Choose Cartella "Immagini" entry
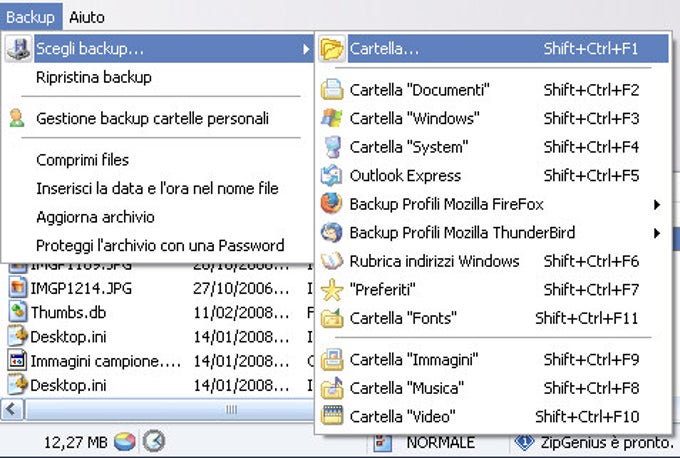The width and height of the screenshot is (680, 458). click(x=494, y=360)
